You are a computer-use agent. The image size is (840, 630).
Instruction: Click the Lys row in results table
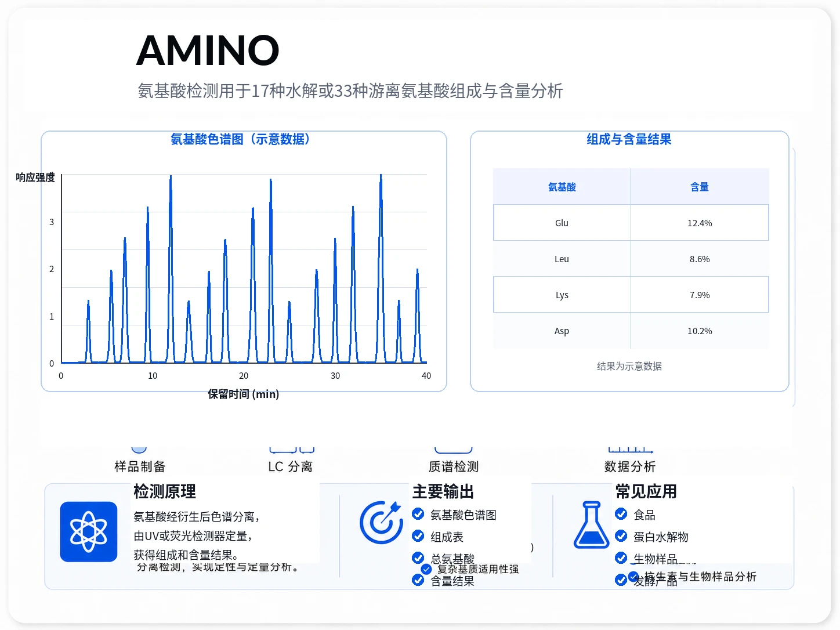coord(631,294)
